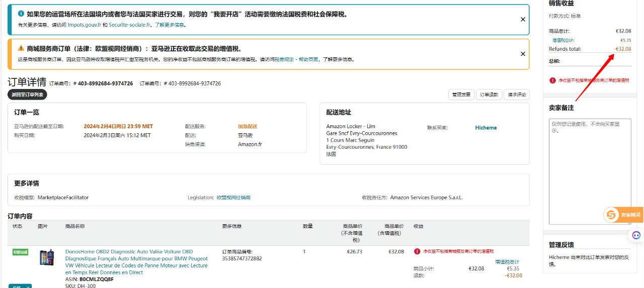
Task: Click the 管理发票 button
Action: coord(461,94)
